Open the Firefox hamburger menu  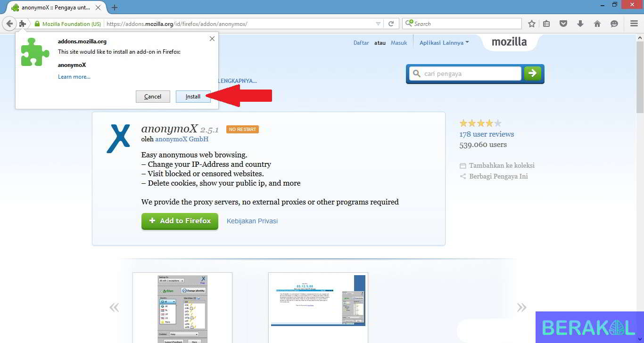[634, 24]
